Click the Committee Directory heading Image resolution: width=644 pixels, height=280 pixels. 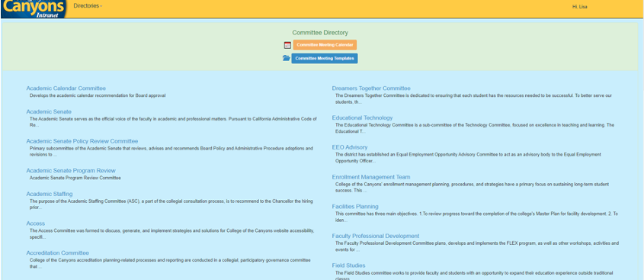click(320, 33)
